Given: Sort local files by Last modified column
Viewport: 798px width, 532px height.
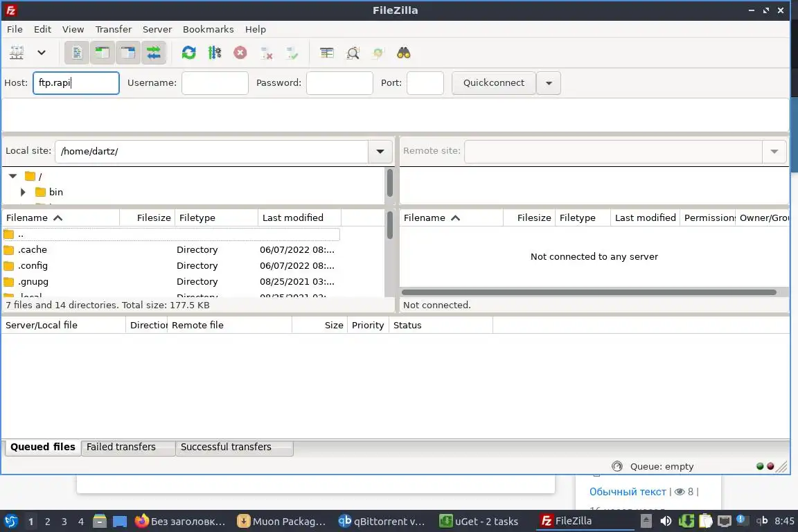Looking at the screenshot, I should (x=300, y=218).
